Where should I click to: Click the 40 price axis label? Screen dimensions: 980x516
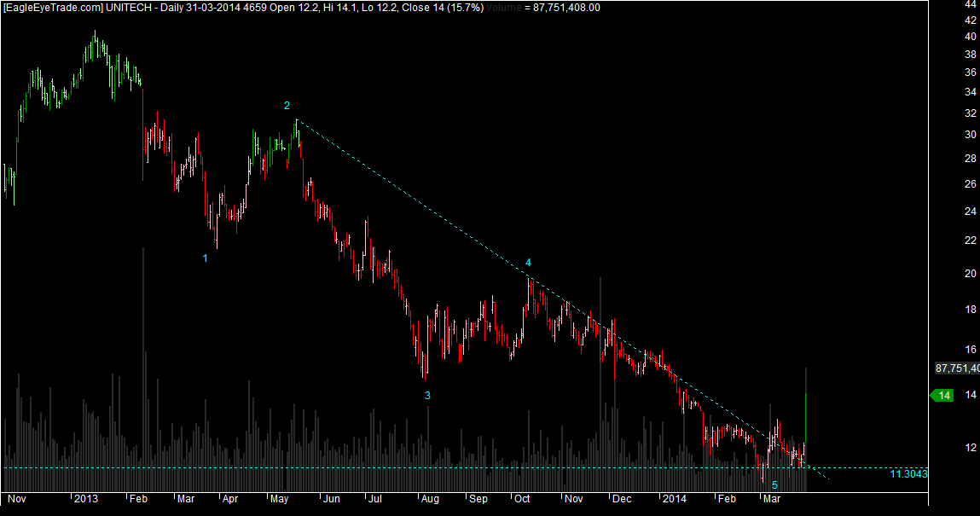971,37
